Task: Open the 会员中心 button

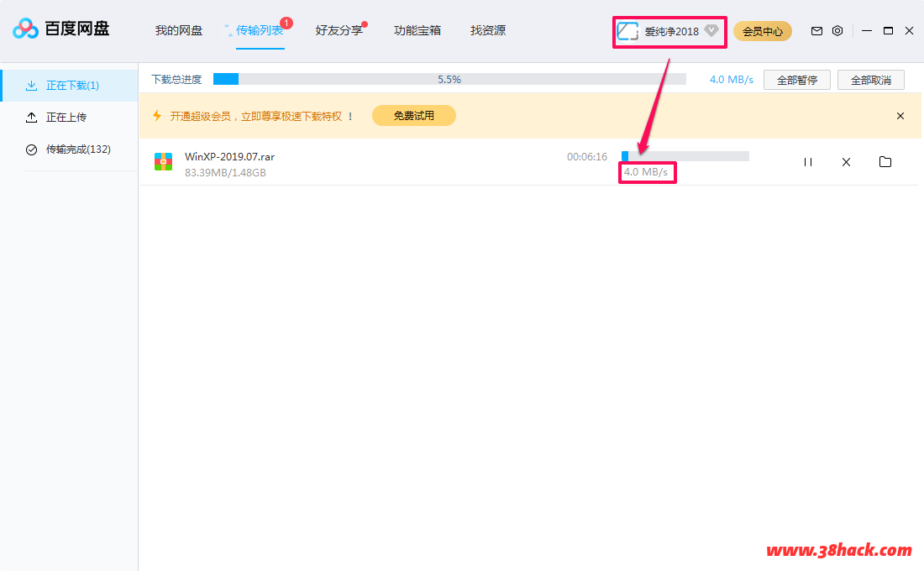Action: coord(763,31)
